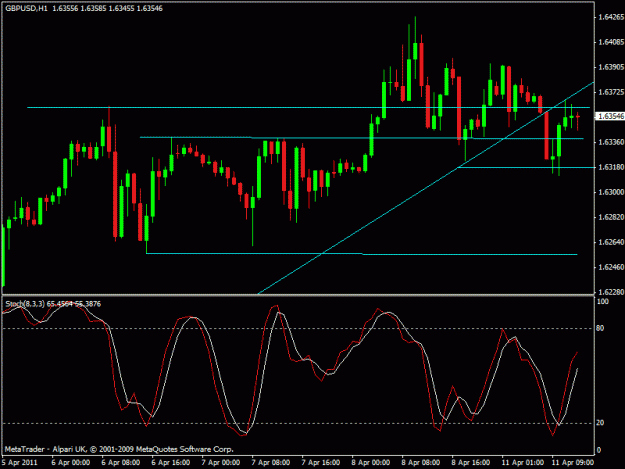Click the 7 Apr 16:00 time label
Image resolution: width=625 pixels, height=469 pixels.
[x=321, y=463]
